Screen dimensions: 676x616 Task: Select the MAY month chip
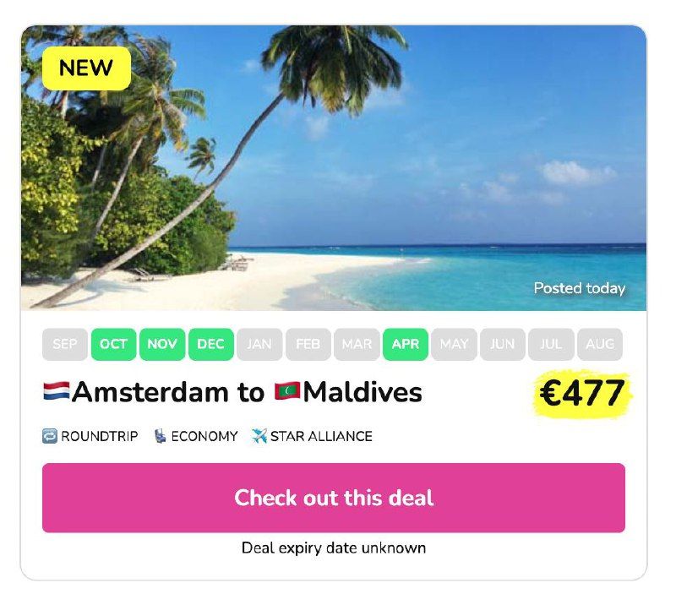pos(454,344)
